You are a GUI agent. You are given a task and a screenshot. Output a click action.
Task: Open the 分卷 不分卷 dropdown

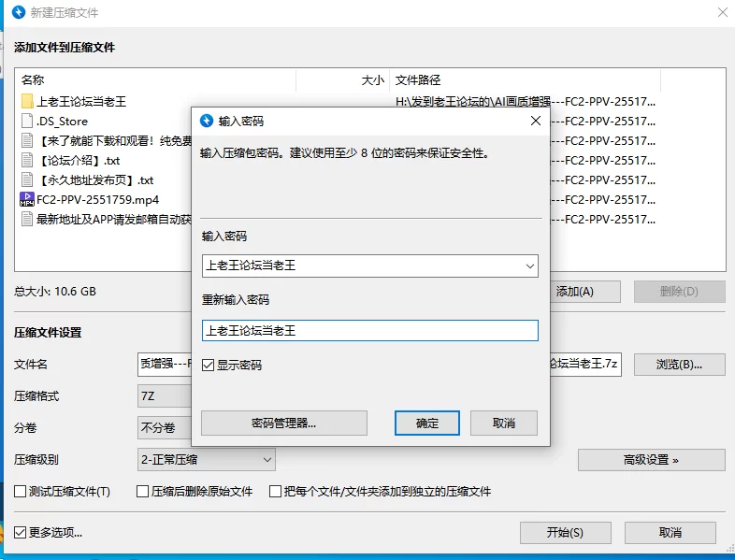point(165,427)
